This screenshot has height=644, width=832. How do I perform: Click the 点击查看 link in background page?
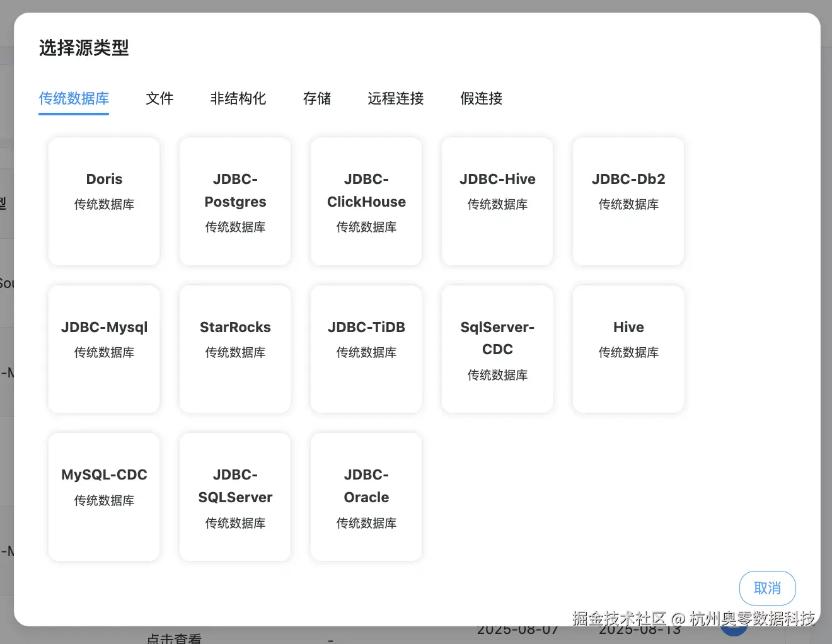coord(174,638)
